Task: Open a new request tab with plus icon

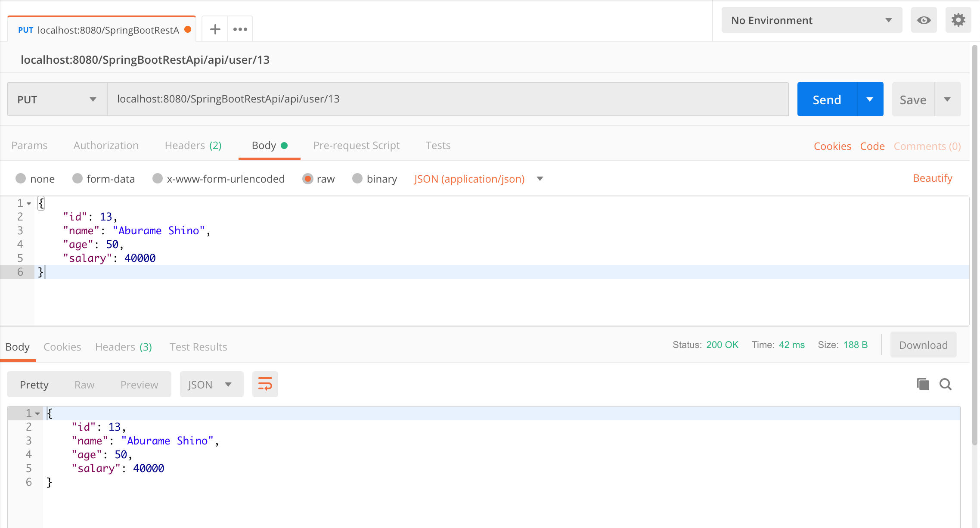Action: [215, 29]
